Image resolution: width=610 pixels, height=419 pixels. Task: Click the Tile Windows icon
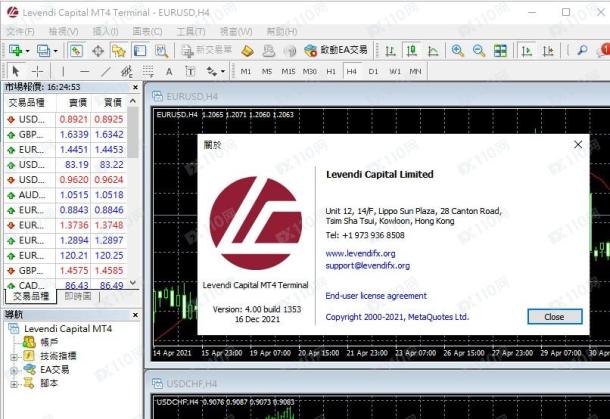pyautogui.click(x=500, y=51)
